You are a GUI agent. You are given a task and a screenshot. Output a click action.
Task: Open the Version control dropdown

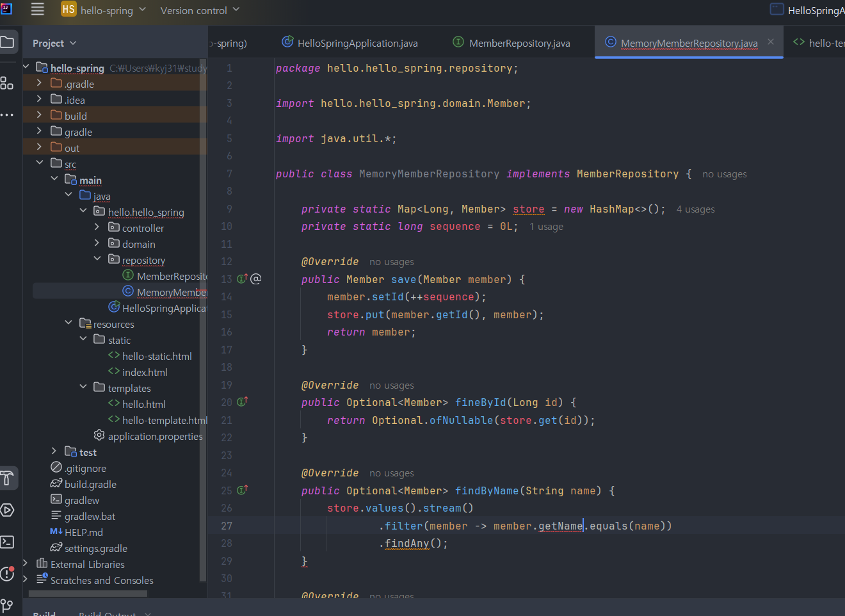point(200,10)
